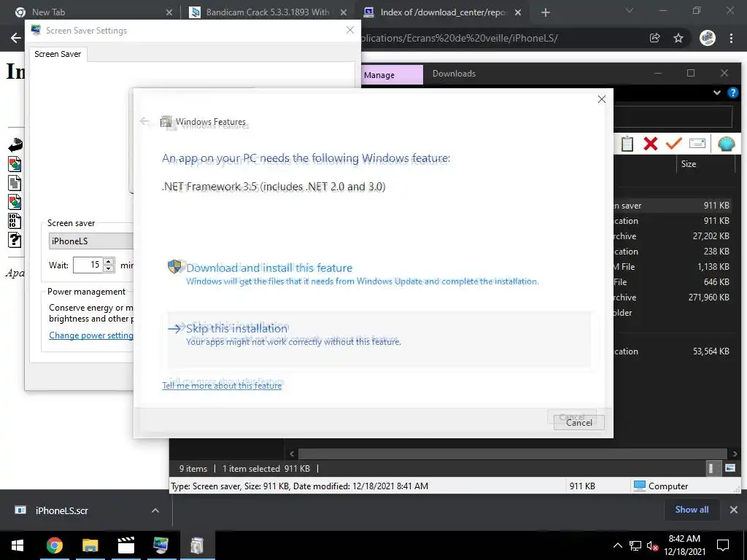Click the red X delete icon in Explorer toolbar
Screen dimensions: 747x560
[650, 144]
